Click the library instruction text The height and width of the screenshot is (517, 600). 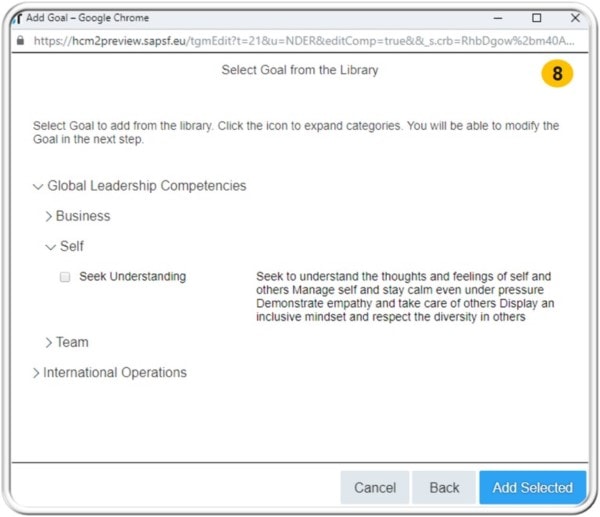coord(296,132)
